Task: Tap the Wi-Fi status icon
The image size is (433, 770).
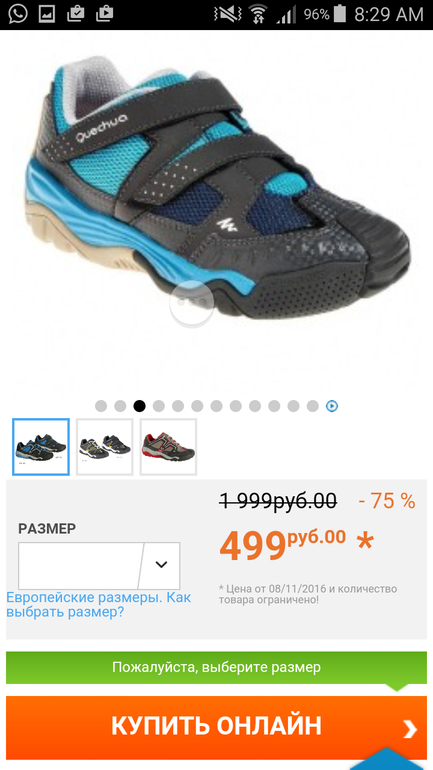Action: tap(255, 14)
